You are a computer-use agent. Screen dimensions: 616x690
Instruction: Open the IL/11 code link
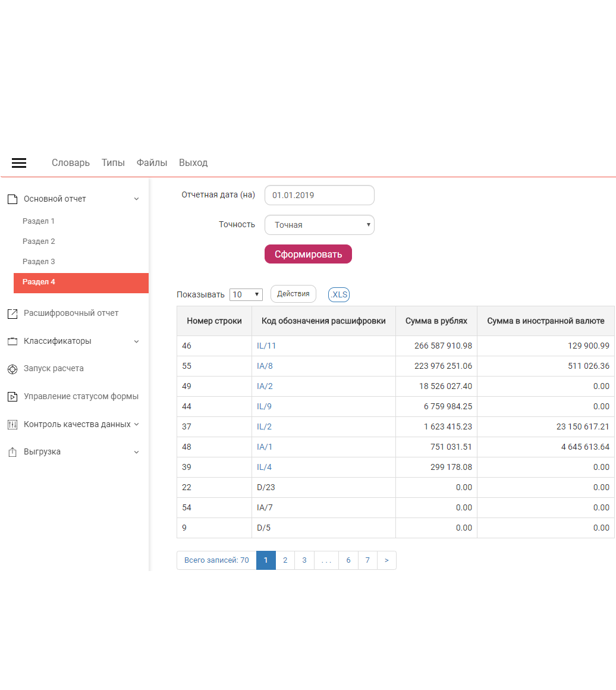pos(266,346)
